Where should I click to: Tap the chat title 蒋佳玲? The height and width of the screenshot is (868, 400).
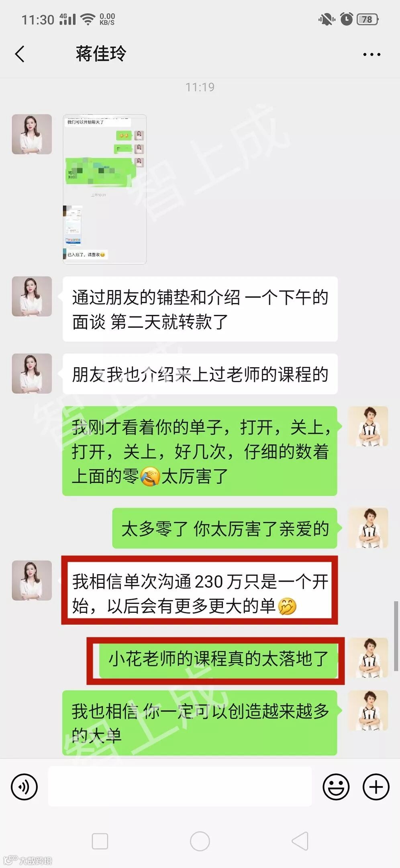pos(101,54)
